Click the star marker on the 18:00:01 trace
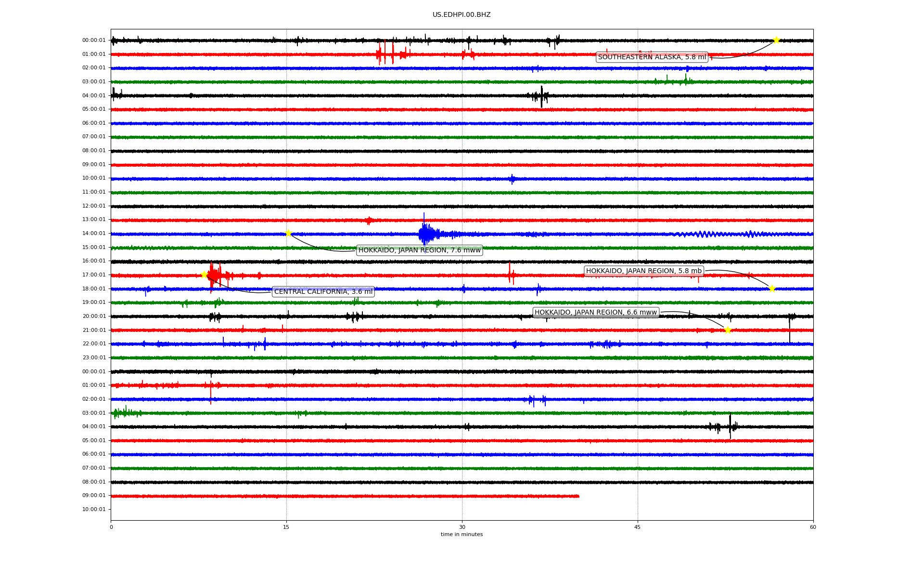This screenshot has height=578, width=924. point(772,289)
